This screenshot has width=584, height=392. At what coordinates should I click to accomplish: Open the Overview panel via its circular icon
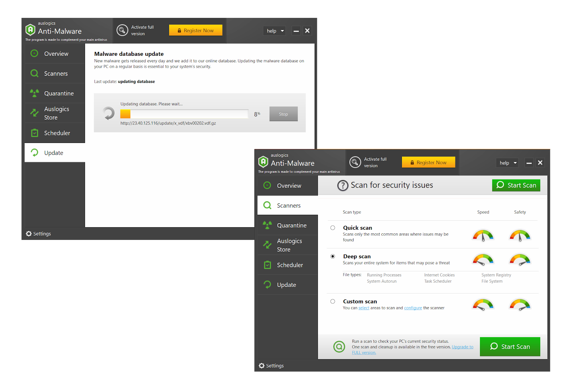tap(267, 186)
